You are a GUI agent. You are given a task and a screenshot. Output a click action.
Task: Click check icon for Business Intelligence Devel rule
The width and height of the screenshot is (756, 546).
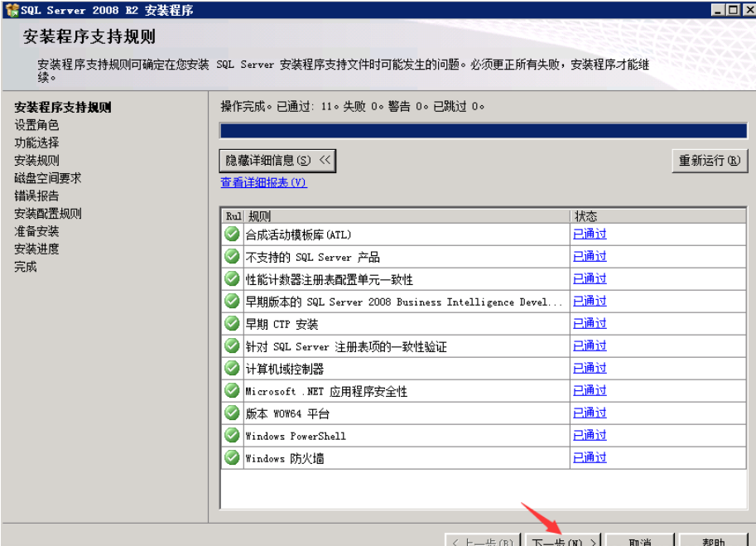pos(232,301)
